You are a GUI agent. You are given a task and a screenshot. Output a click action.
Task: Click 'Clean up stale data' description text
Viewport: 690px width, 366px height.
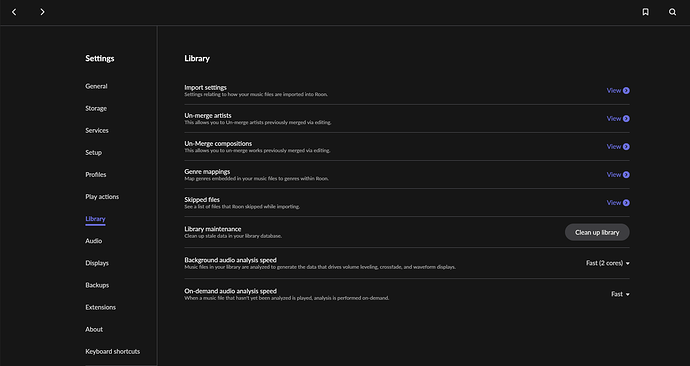pos(233,236)
